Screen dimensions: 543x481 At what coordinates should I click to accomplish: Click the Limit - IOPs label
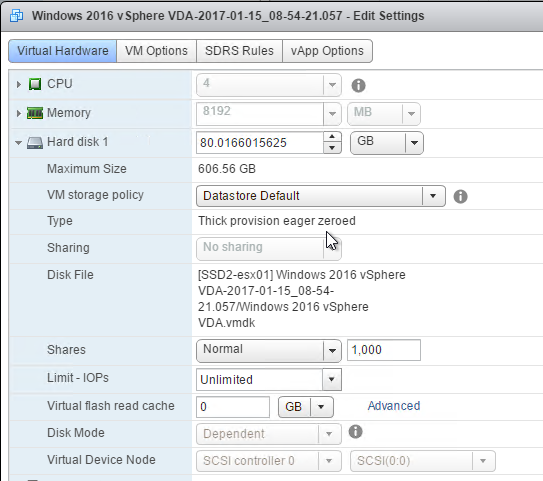point(78,378)
